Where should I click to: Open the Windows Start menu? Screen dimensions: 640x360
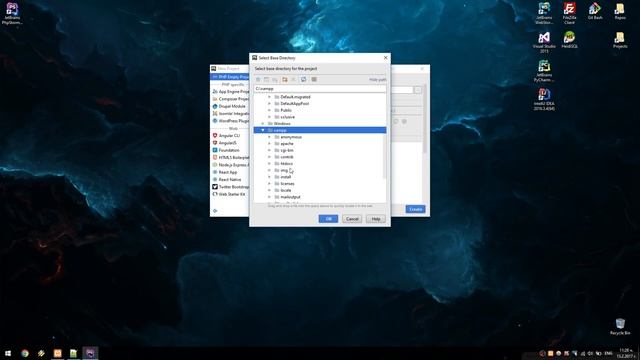pyautogui.click(x=8, y=353)
